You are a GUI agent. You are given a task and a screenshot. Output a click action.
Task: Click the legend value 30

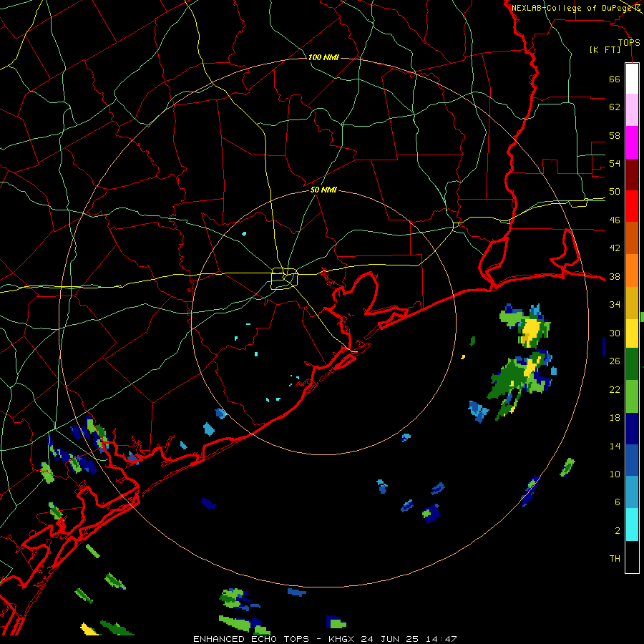pos(615,333)
